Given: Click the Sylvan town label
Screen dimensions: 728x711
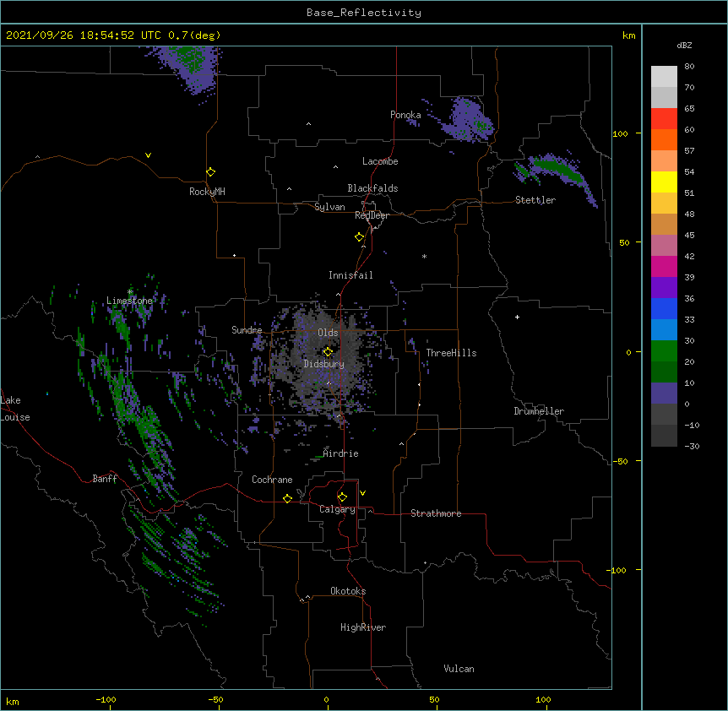Looking at the screenshot, I should coord(329,207).
